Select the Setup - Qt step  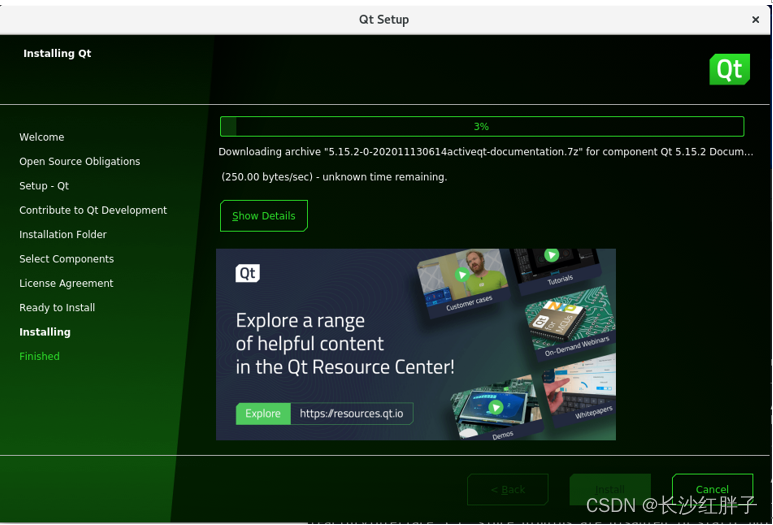tap(44, 186)
